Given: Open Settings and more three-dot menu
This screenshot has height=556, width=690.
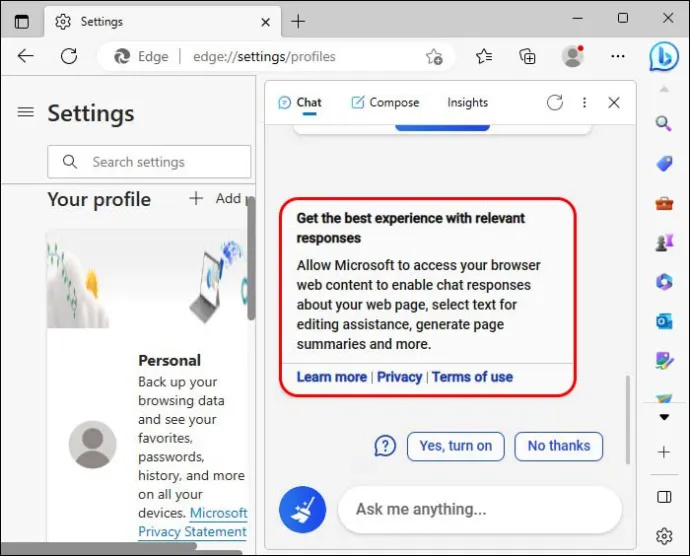Looking at the screenshot, I should click(618, 56).
